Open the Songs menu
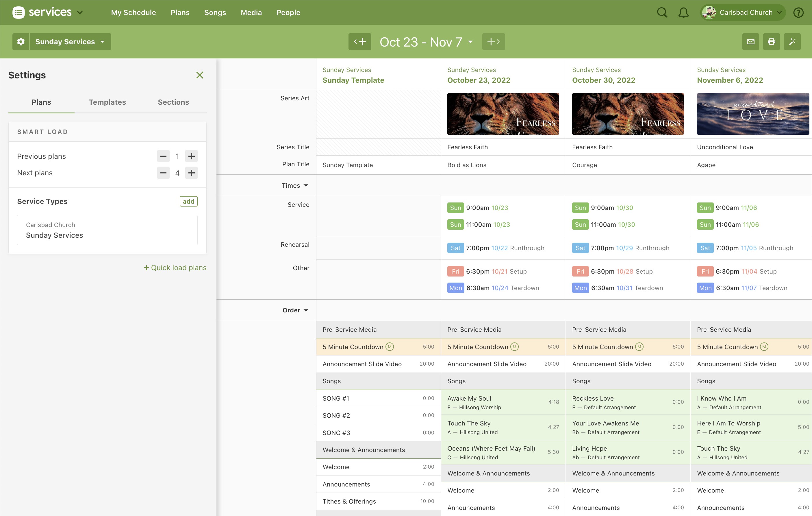The width and height of the screenshot is (812, 516). coord(215,12)
